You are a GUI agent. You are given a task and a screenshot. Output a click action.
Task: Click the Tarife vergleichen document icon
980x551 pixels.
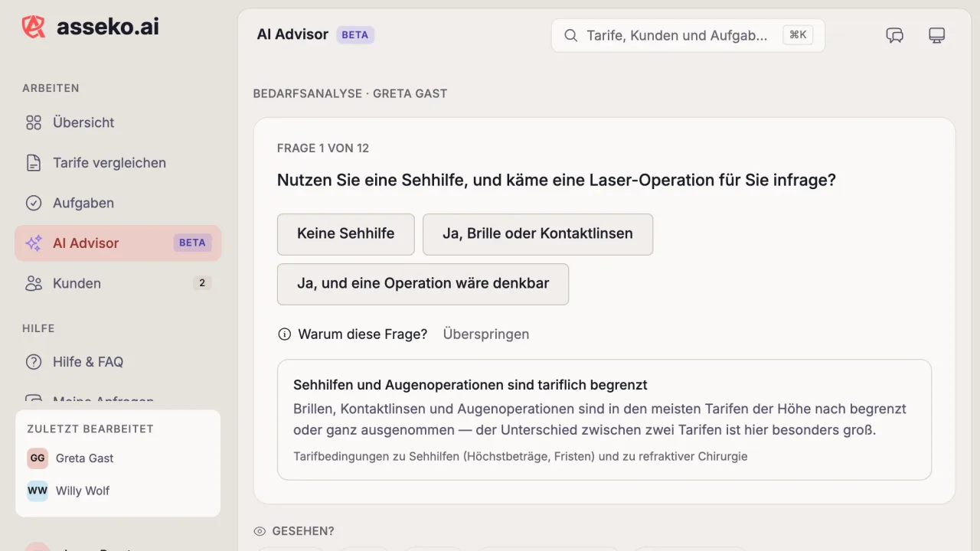point(34,163)
